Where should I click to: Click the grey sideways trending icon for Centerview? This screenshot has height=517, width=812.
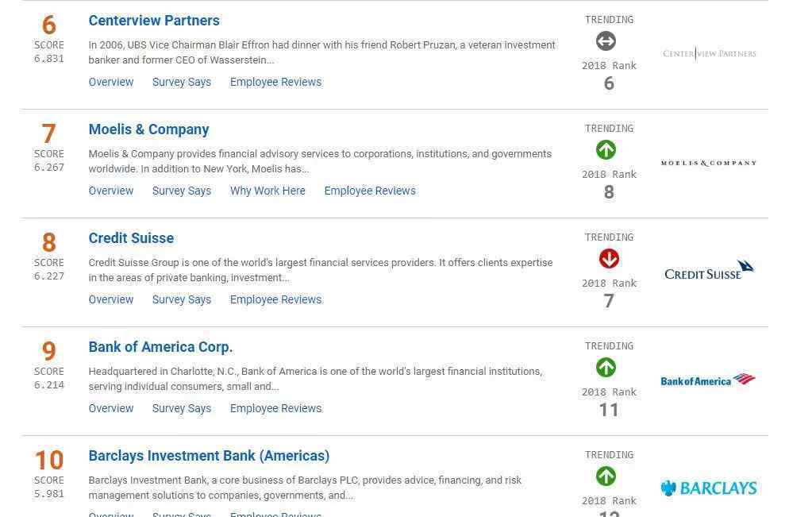pos(606,41)
